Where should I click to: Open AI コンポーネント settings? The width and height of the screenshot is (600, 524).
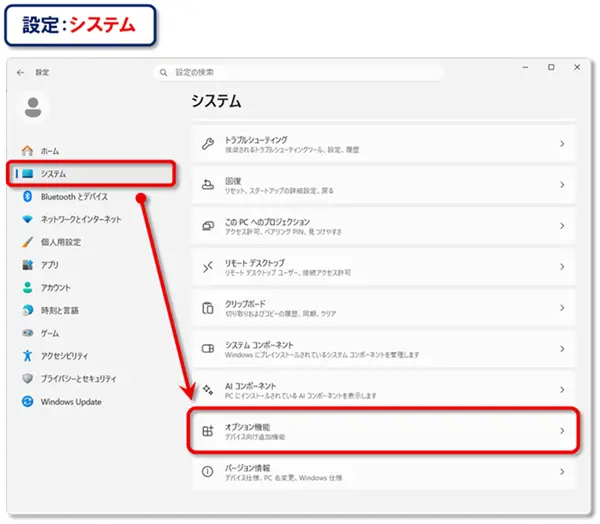(x=384, y=390)
